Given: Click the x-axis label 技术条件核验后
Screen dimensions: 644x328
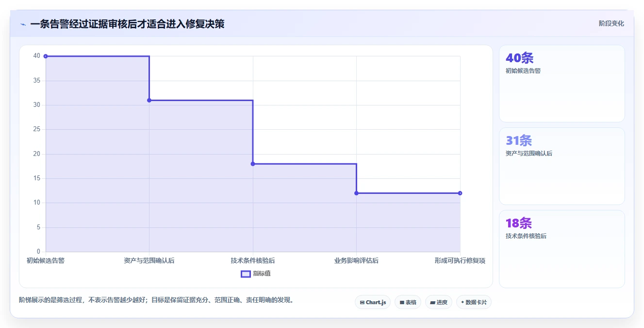Looking at the screenshot, I should 253,260.
